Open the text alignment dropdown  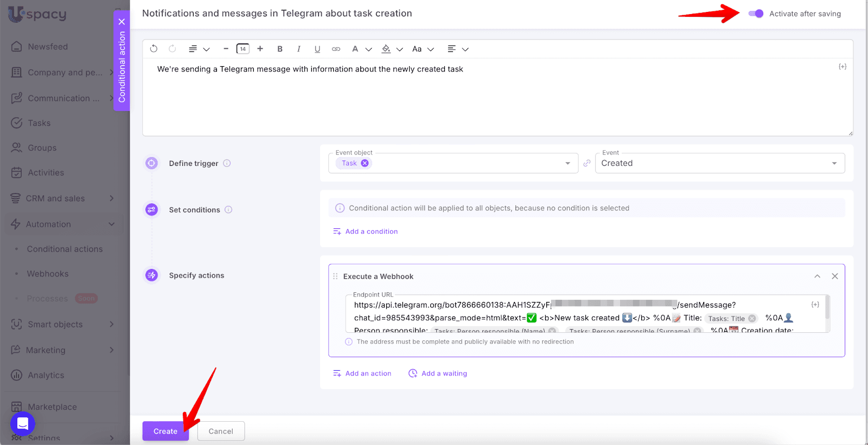[457, 49]
